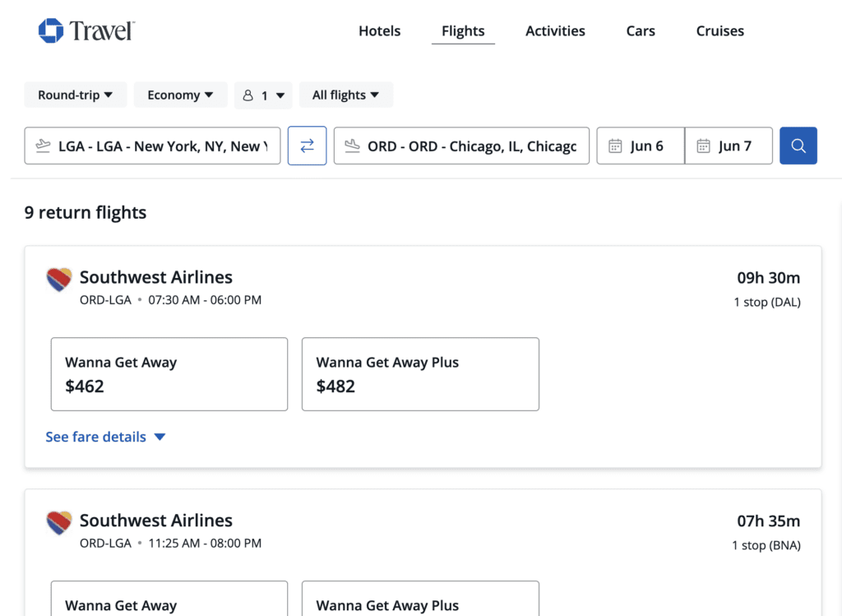Open the All flights filter dropdown
The height and width of the screenshot is (616, 842).
point(345,95)
